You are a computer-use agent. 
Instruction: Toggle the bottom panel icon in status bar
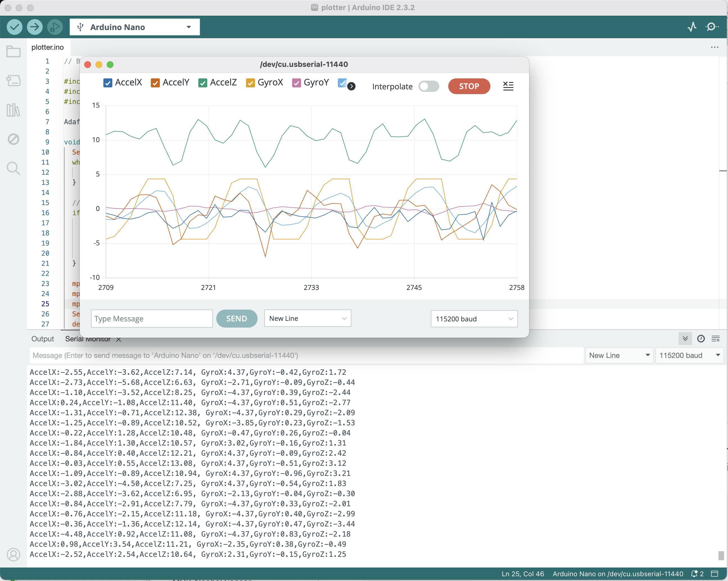[715, 574]
